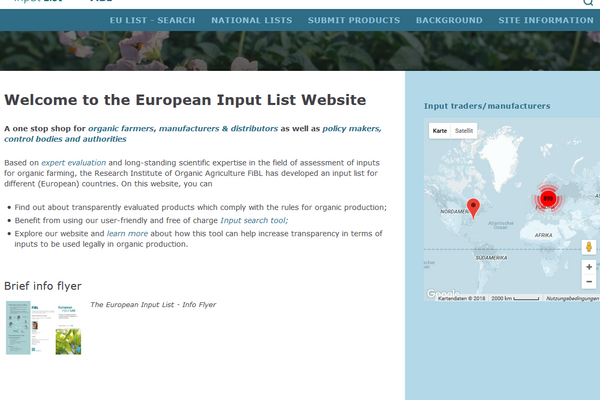Open the Site Information menu
This screenshot has height=400, width=600.
click(546, 20)
